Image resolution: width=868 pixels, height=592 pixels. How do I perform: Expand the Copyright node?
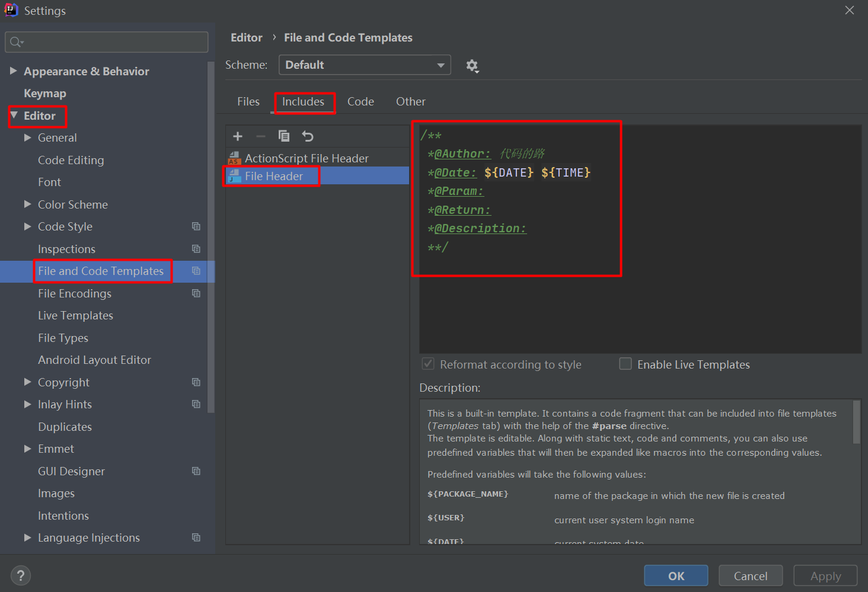27,382
